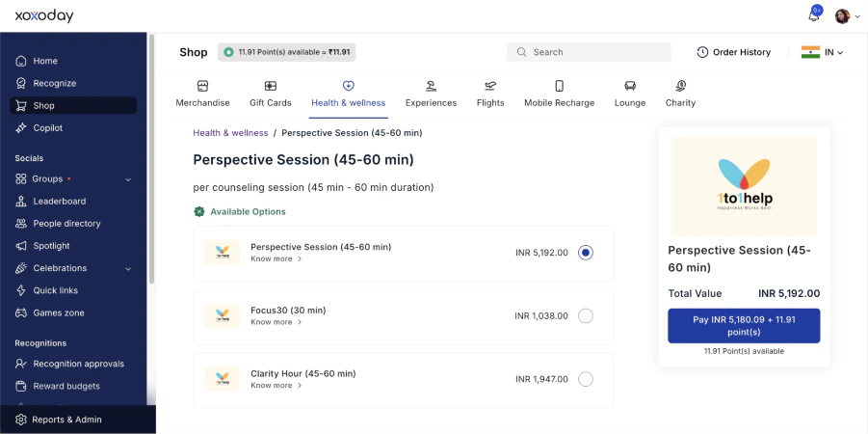
Task: Open Reports & Admin button
Action: click(x=77, y=420)
